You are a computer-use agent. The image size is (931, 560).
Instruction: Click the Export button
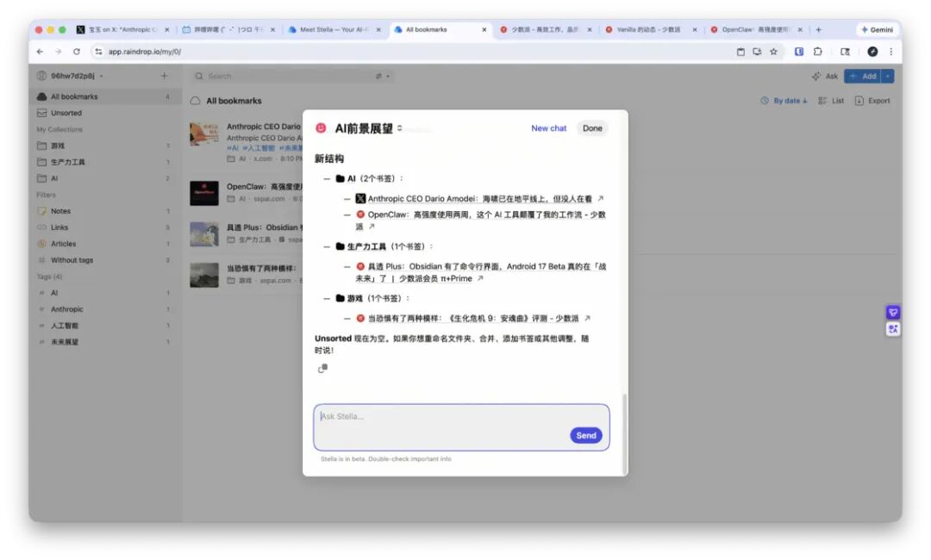tap(872, 101)
